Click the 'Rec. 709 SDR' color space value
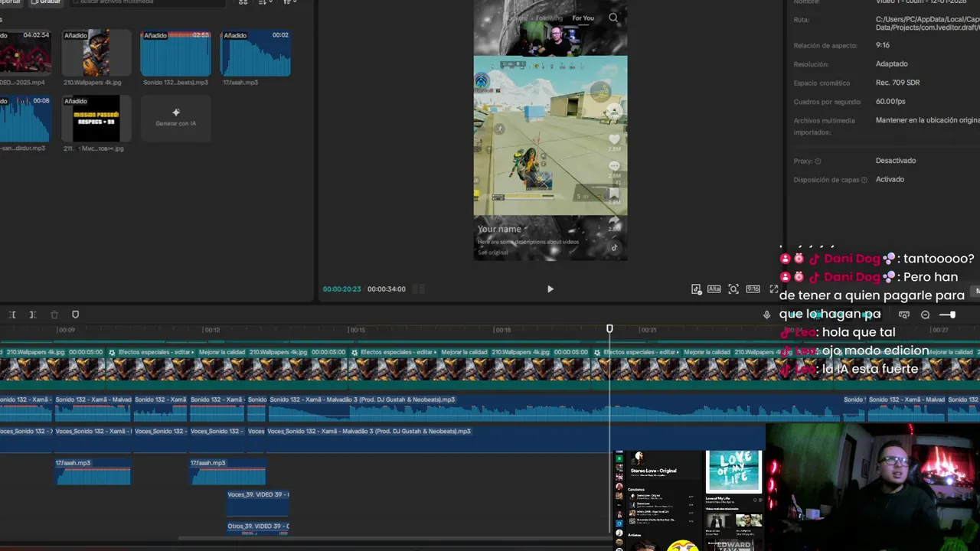 (x=898, y=83)
